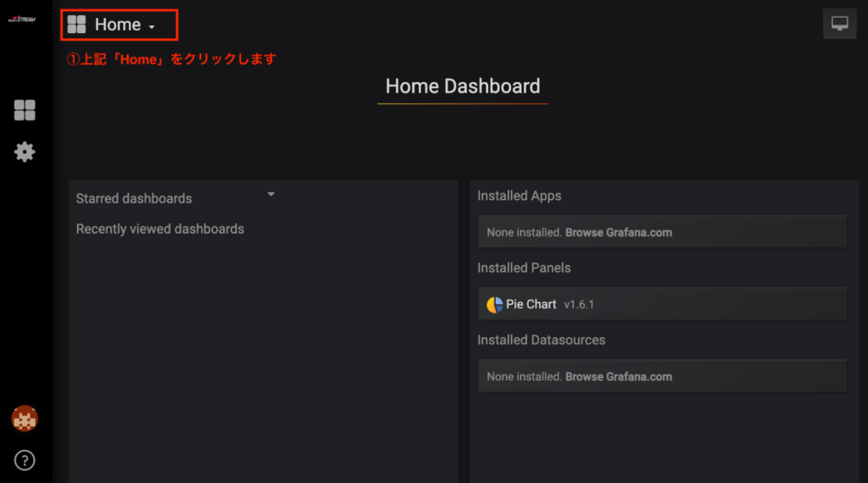Open the Dashboards icon in the left sidebar
Image resolution: width=868 pixels, height=483 pixels.
[25, 110]
